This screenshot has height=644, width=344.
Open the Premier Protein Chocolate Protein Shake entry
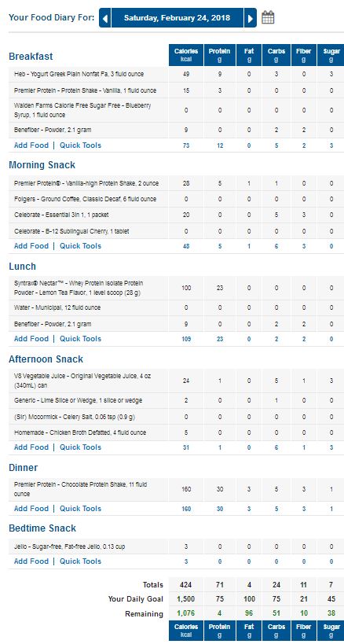tap(80, 489)
